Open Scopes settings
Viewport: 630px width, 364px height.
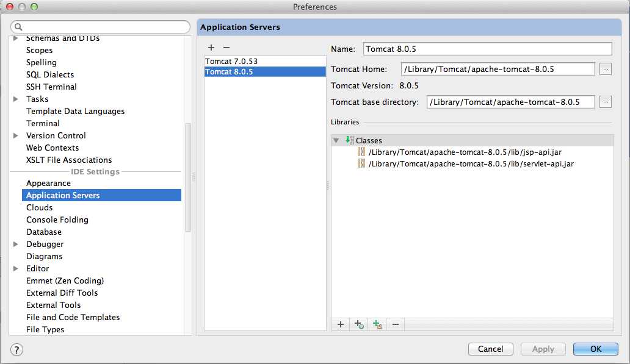coord(39,50)
